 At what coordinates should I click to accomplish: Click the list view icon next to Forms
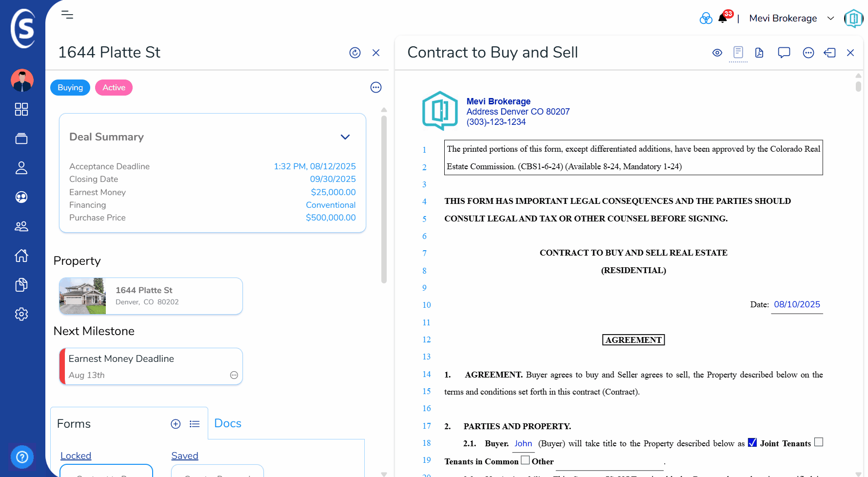(x=195, y=424)
